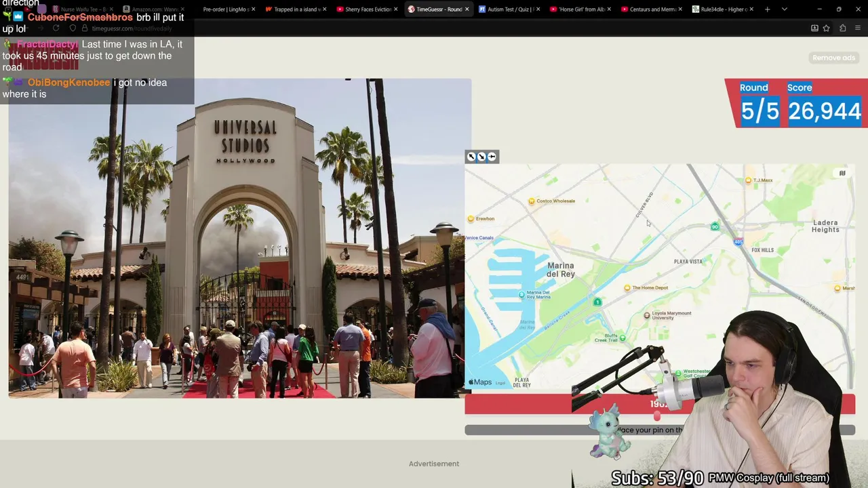Select the Marina Del Rey Marina marker
868x488 pixels.
click(521, 294)
